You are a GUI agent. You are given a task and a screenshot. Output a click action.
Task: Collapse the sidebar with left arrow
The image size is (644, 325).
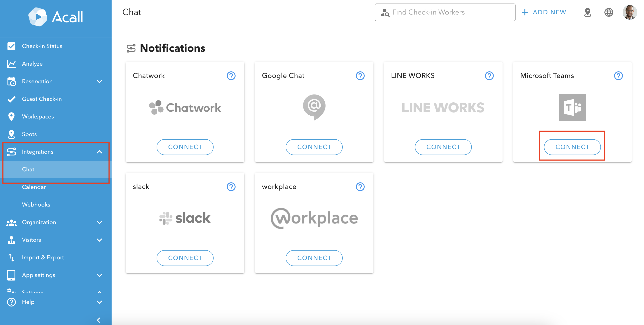(99, 320)
